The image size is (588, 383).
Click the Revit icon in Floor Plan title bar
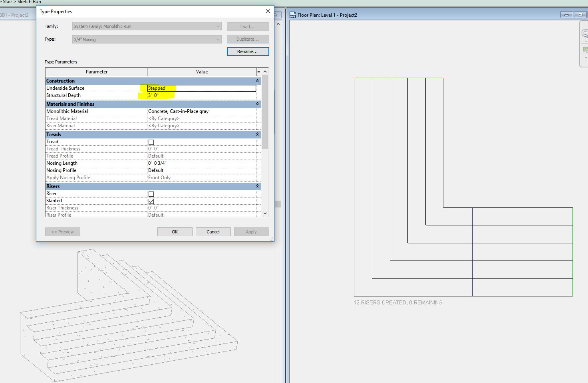tap(293, 15)
